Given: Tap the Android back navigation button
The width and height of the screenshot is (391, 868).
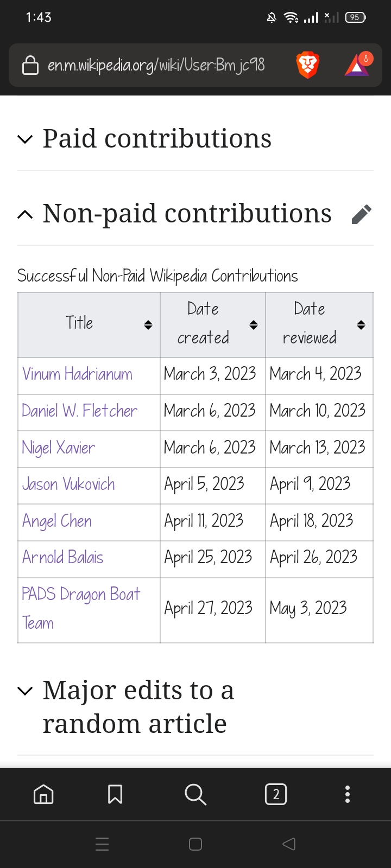Looking at the screenshot, I should 289,844.
